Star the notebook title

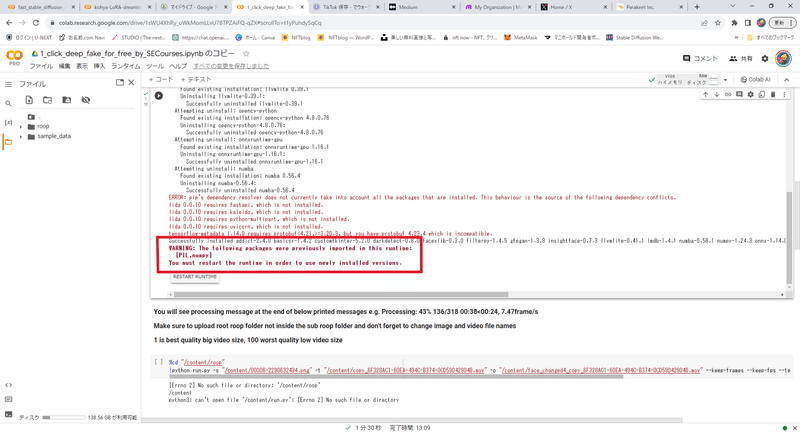click(x=246, y=54)
